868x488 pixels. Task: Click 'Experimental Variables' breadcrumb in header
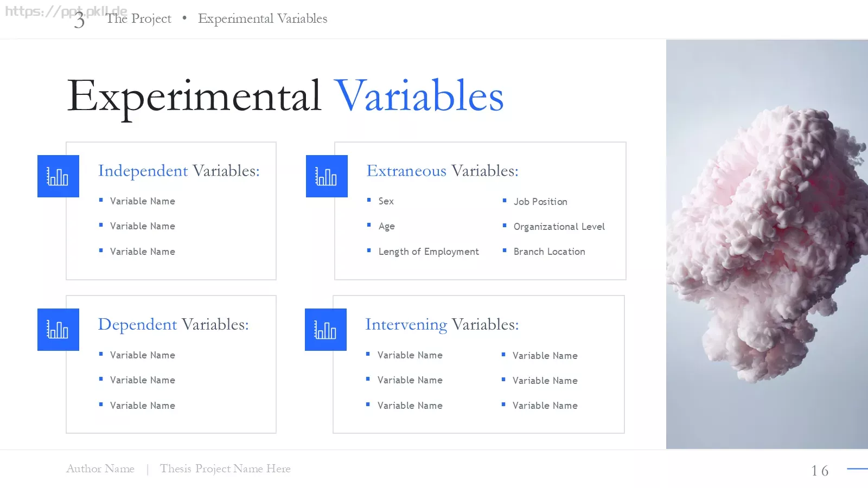[x=263, y=18]
